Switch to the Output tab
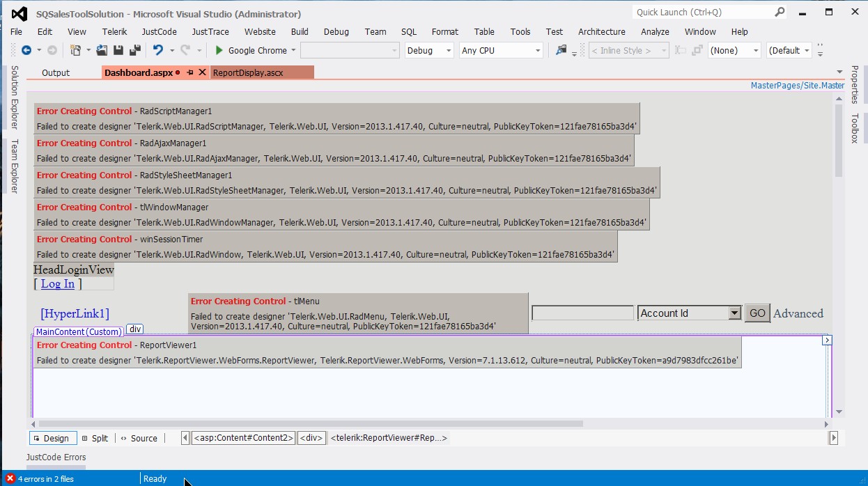The image size is (868, 486). point(56,72)
